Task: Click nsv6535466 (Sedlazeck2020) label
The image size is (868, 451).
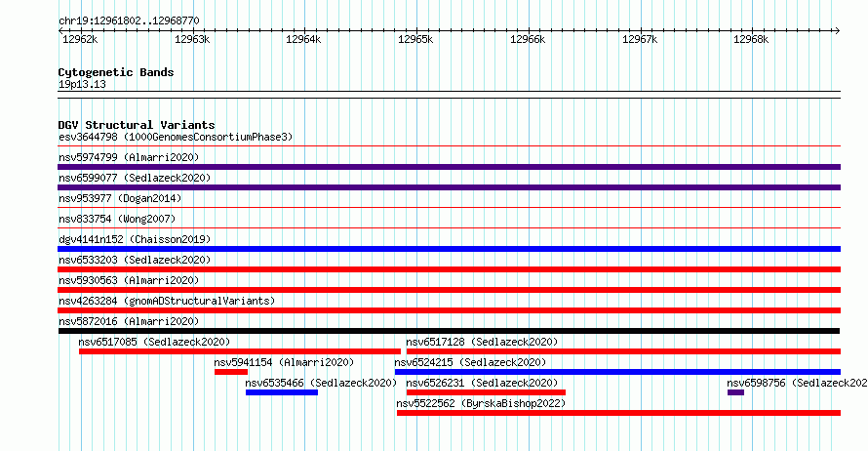Action: (x=321, y=383)
